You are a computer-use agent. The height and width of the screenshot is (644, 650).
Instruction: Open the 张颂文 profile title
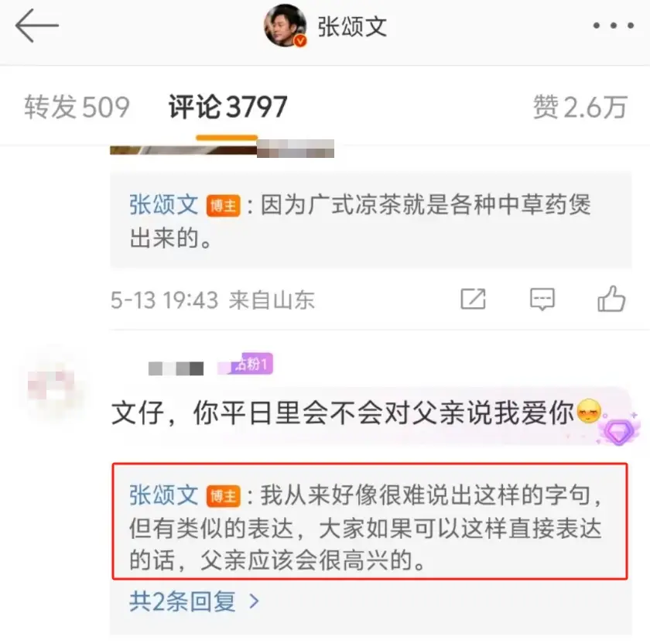[352, 27]
